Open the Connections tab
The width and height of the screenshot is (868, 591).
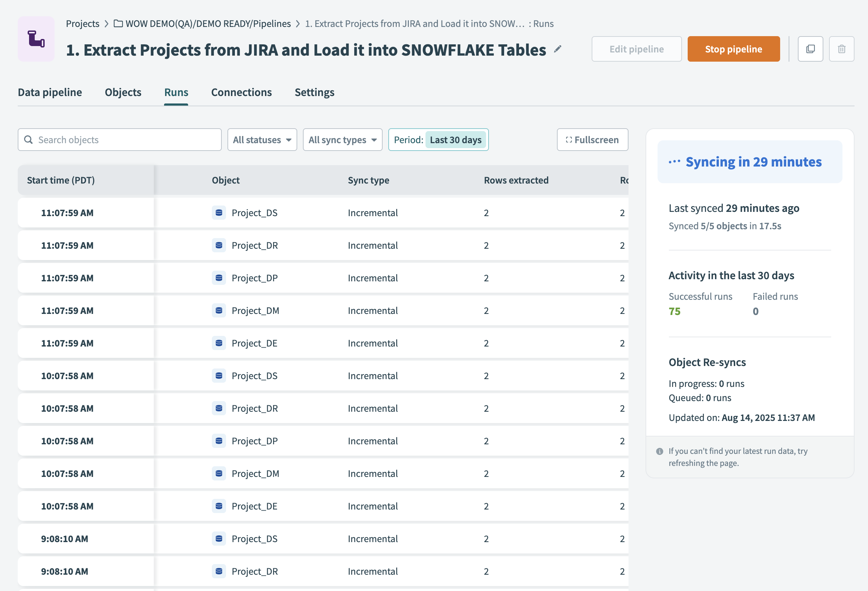click(241, 92)
